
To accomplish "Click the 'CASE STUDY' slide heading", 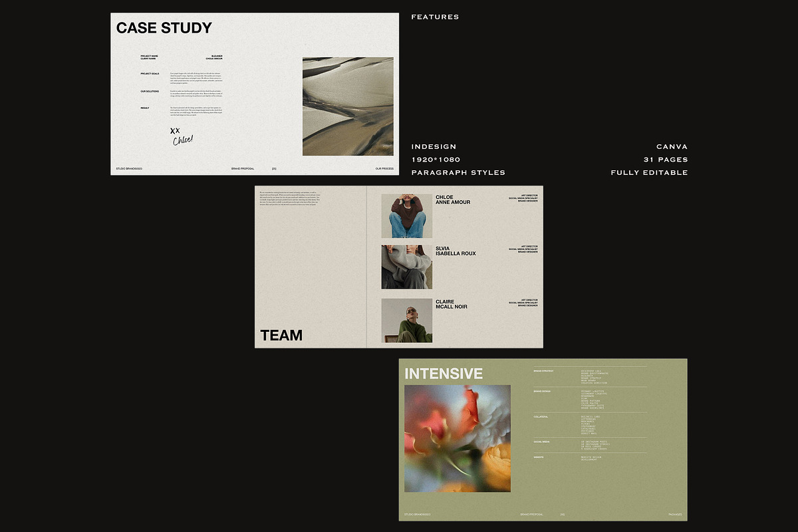I will (x=164, y=28).
